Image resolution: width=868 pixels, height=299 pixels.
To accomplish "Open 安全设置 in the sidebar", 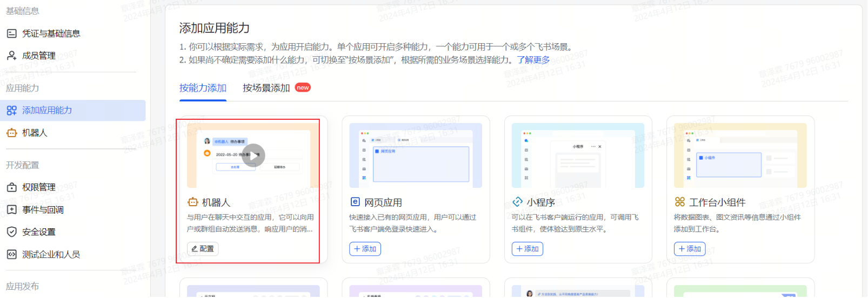I will (x=39, y=232).
